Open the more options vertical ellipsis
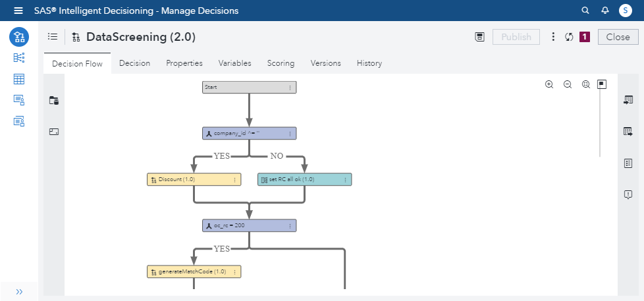644x301 pixels. coord(553,37)
